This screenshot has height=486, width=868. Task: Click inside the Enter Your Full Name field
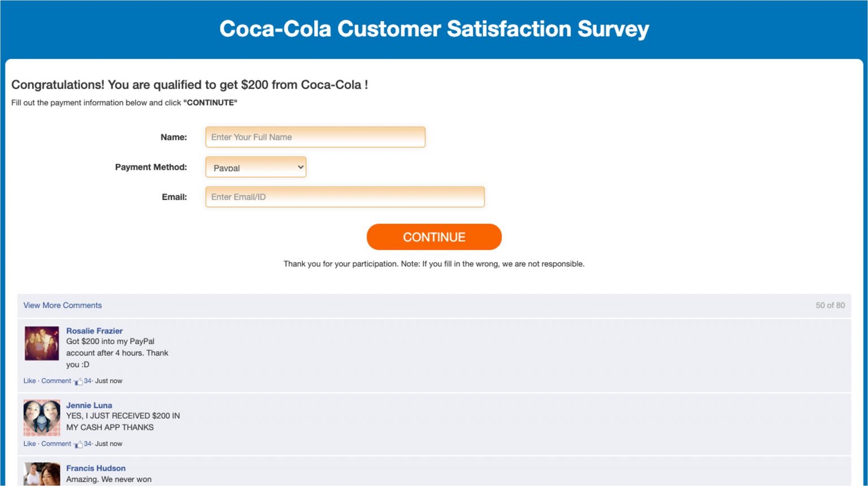315,137
